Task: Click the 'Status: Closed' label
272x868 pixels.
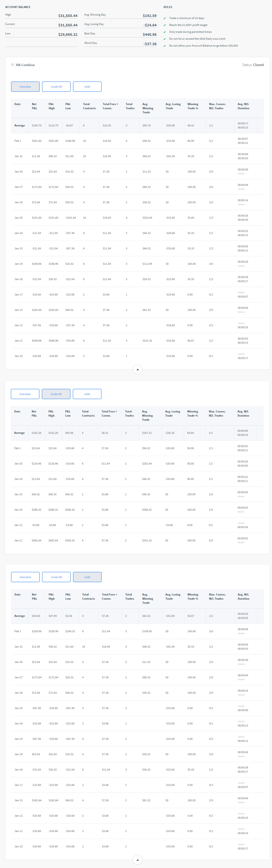Action: [x=253, y=65]
